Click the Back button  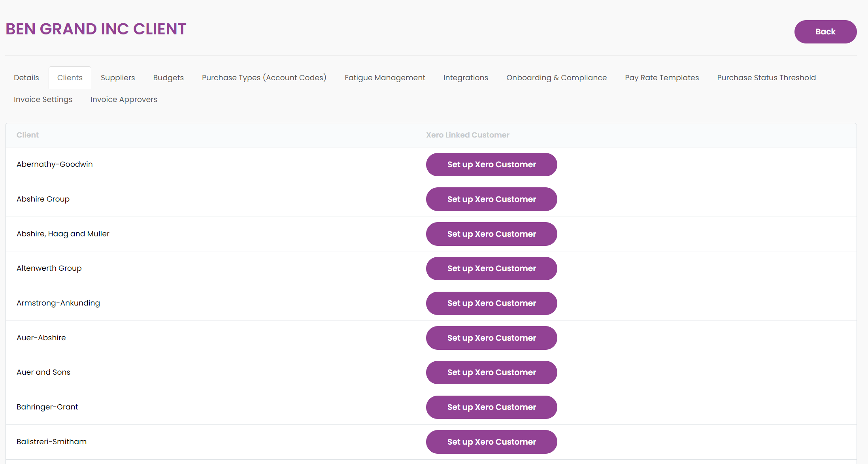click(825, 32)
